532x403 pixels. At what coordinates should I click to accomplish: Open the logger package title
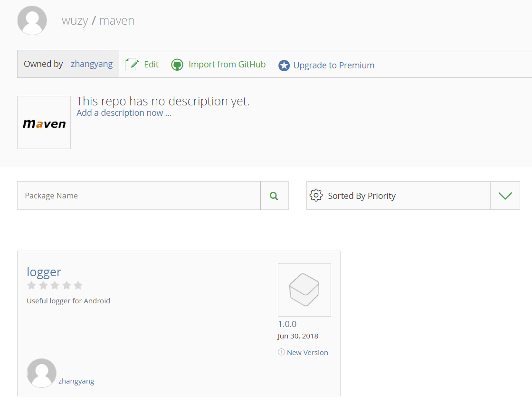click(44, 272)
